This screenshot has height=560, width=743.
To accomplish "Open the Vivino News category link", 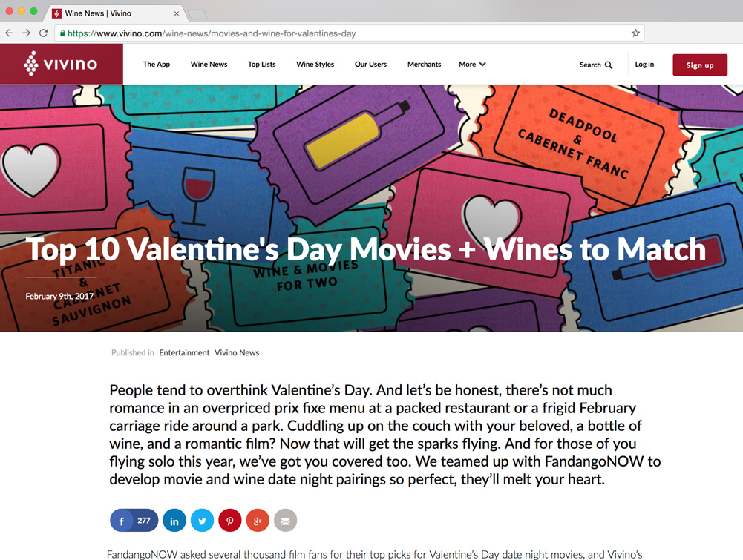I will coord(237,352).
